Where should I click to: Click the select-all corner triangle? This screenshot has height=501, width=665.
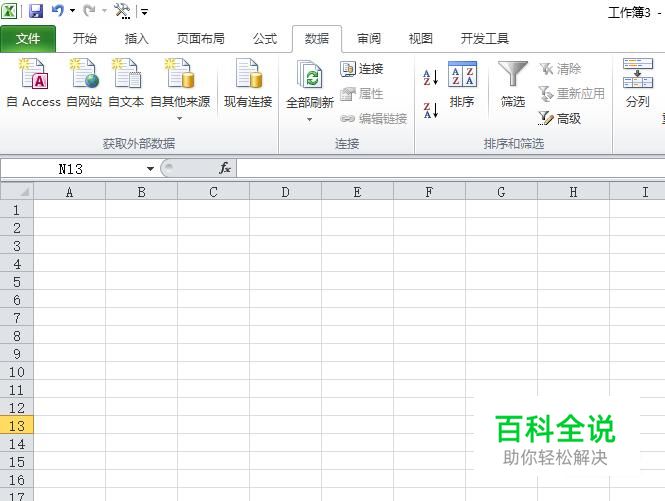click(17, 191)
